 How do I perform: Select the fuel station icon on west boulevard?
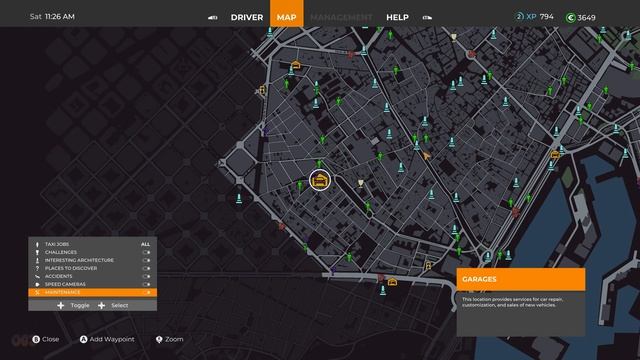point(262,90)
